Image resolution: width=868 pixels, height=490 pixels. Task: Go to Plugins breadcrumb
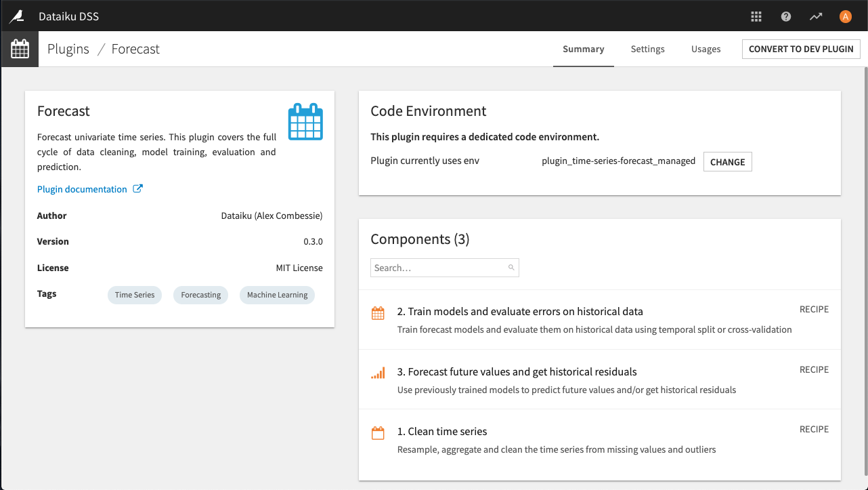point(68,49)
